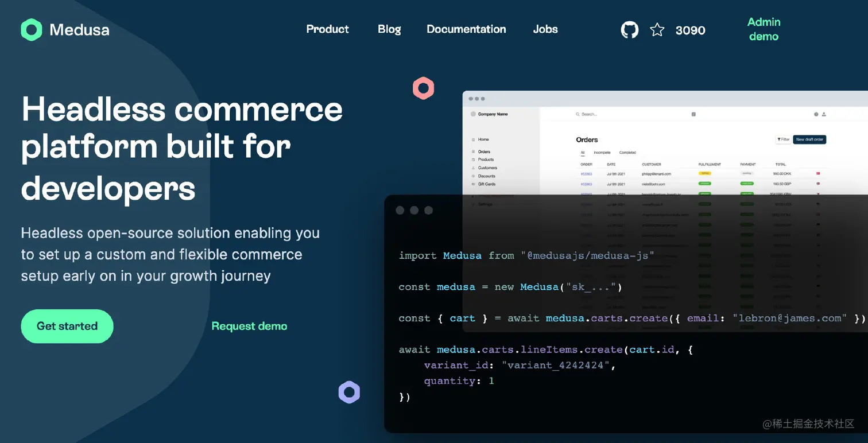Select Home in the admin sidebar
Screen dimensions: 868x443
click(x=483, y=139)
